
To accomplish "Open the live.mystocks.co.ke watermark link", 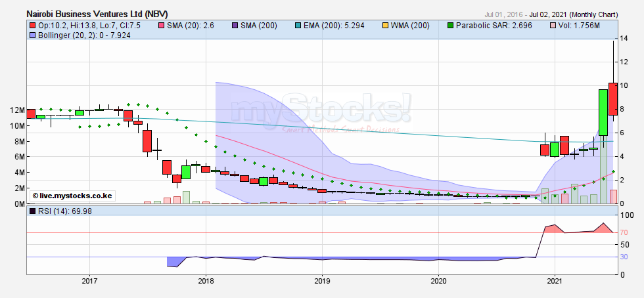I will point(72,196).
